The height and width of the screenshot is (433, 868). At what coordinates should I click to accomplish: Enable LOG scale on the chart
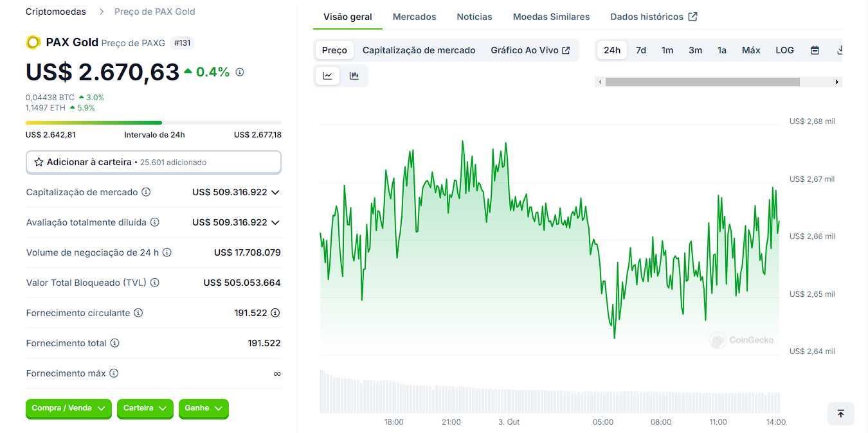[x=784, y=49]
